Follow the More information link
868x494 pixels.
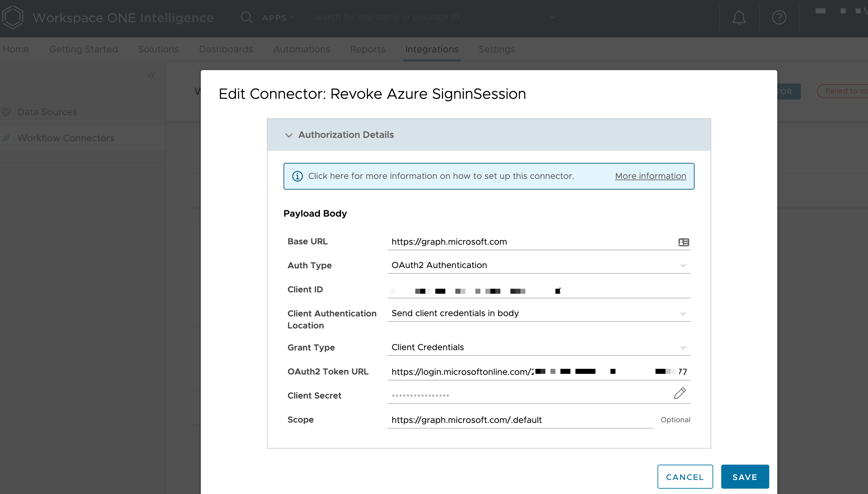click(x=650, y=176)
